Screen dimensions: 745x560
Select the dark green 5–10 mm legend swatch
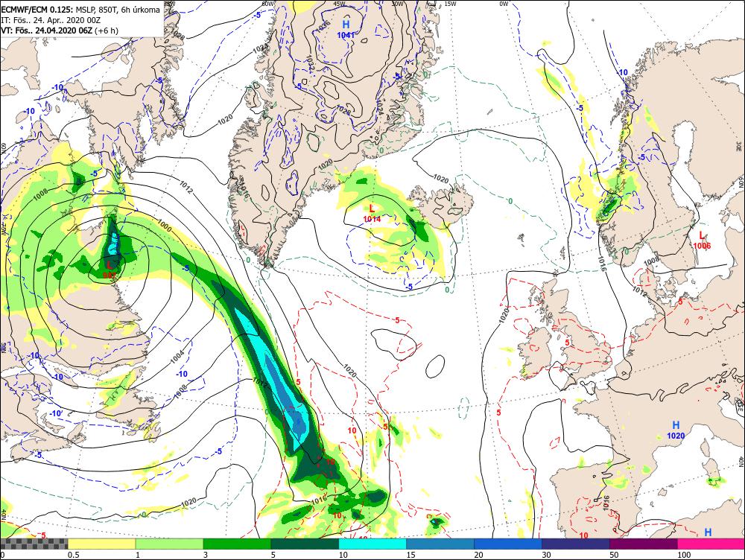tap(305, 544)
